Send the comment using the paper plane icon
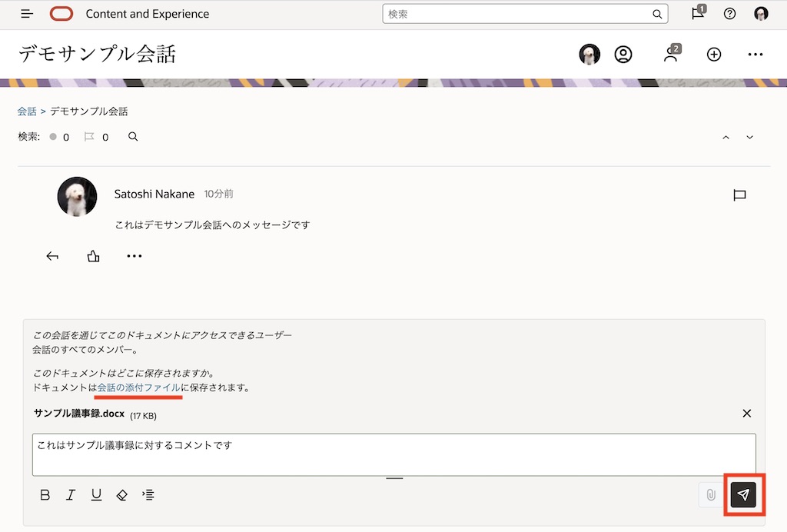 (742, 495)
